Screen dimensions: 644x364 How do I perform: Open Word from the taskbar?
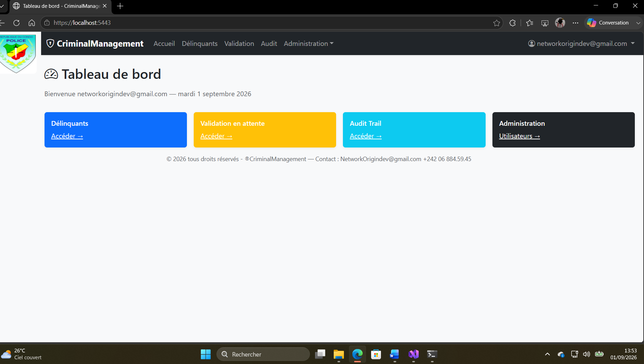pyautogui.click(x=395, y=354)
